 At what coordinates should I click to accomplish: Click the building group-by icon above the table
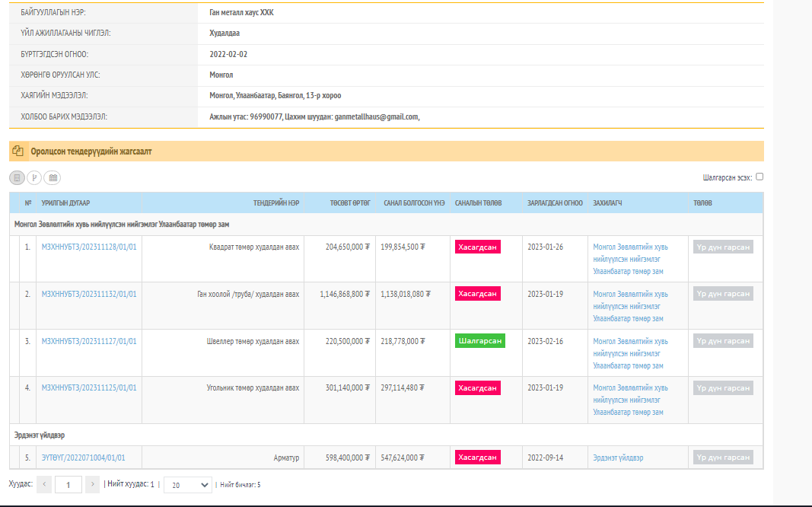(17, 177)
